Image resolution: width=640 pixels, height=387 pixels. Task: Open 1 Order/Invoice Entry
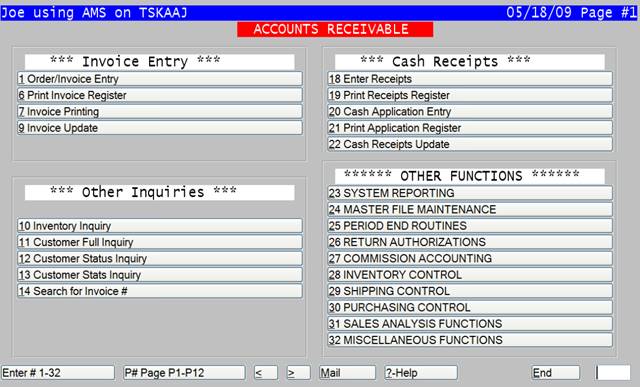click(160, 79)
